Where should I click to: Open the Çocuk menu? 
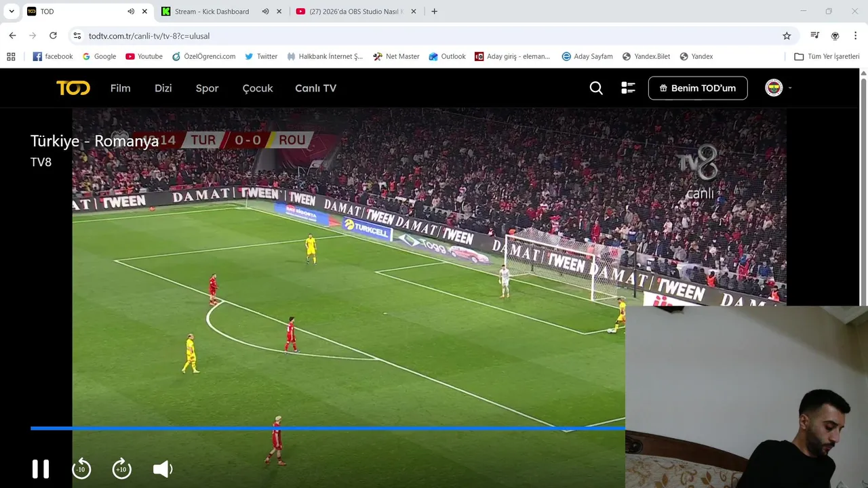click(x=258, y=88)
